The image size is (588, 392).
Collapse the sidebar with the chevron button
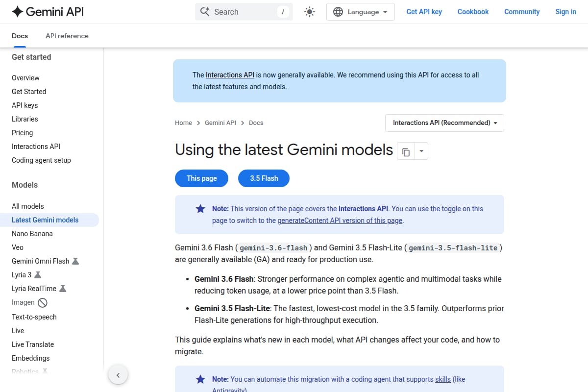coord(118,375)
